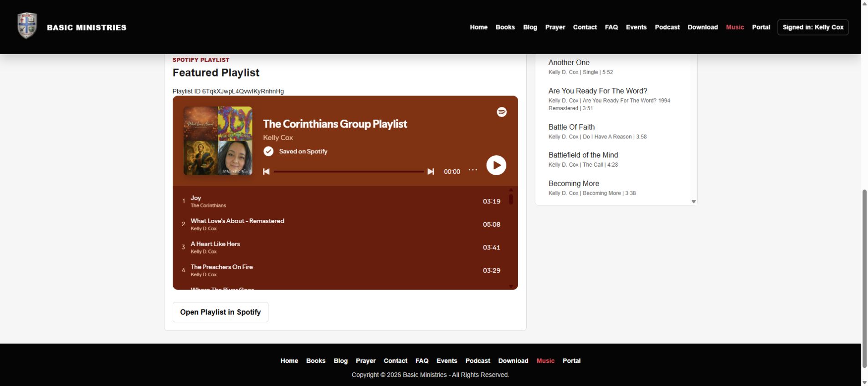This screenshot has width=868, height=386.
Task: Click the page vertical scrollbar thumb
Action: (x=864, y=279)
